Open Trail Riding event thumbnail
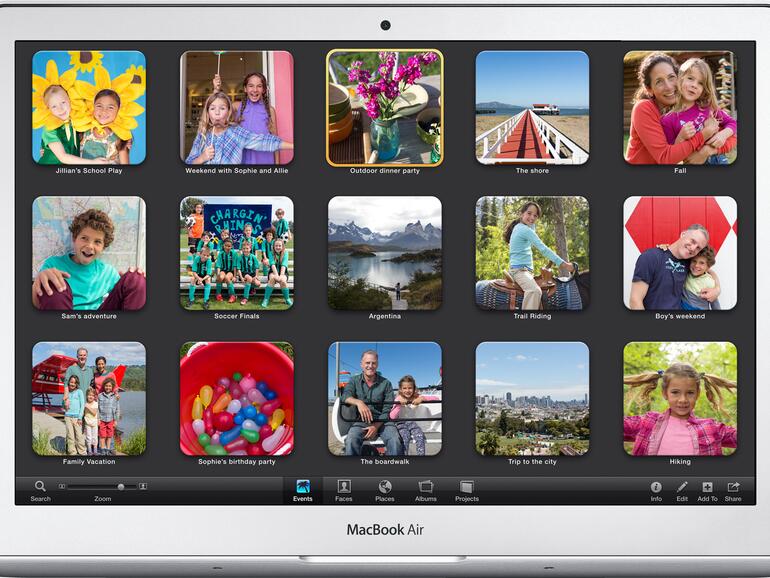 coord(532,253)
